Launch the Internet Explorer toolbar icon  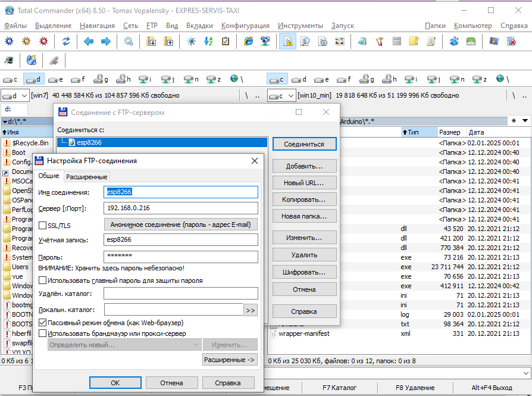(x=249, y=41)
